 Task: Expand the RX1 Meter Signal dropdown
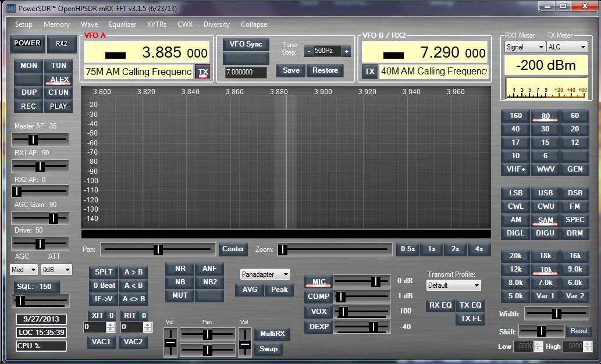tap(524, 47)
